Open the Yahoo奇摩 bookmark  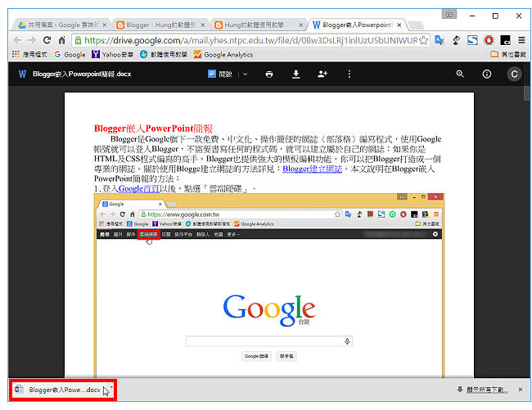click(x=113, y=54)
